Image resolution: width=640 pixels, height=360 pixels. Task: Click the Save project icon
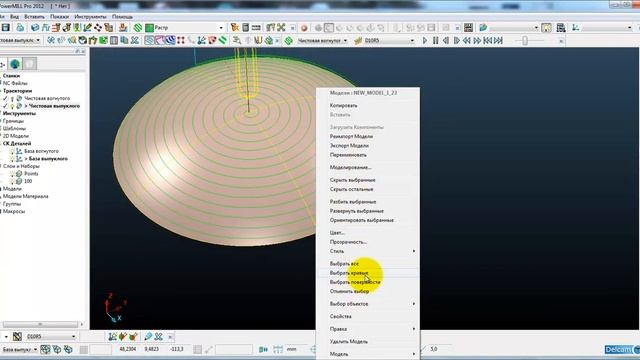coord(6,28)
